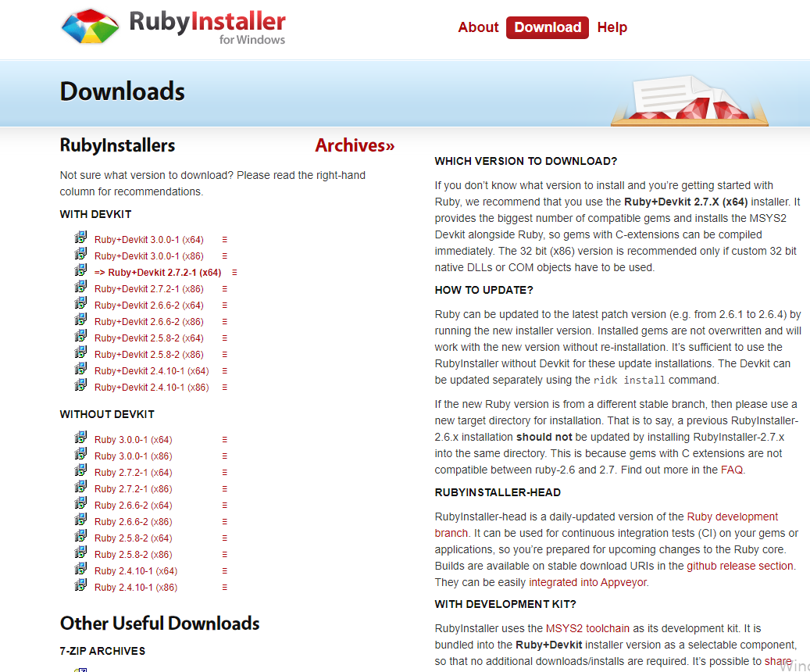Expand details for Ruby 2.7.2-1 (x64)
Screen dimensions: 810x672
pyautogui.click(x=225, y=473)
